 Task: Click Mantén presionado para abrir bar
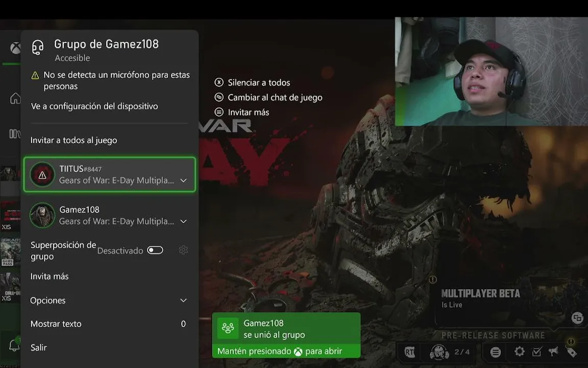286,351
